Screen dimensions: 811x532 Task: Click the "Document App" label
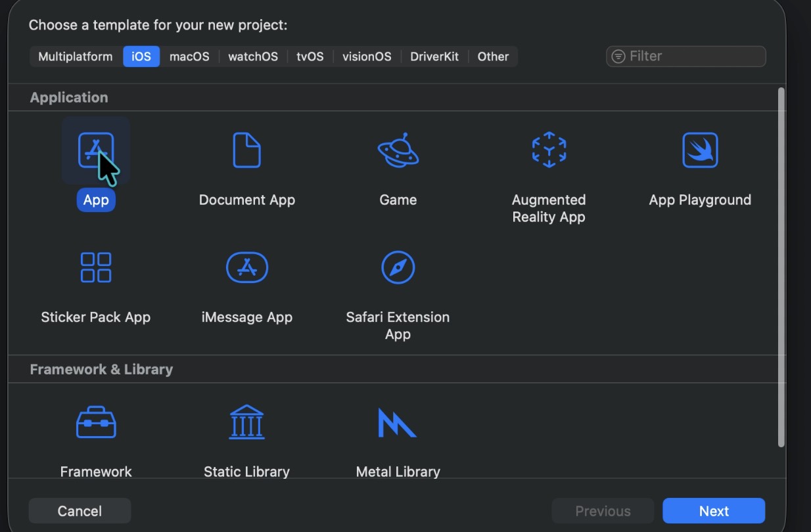pos(247,200)
